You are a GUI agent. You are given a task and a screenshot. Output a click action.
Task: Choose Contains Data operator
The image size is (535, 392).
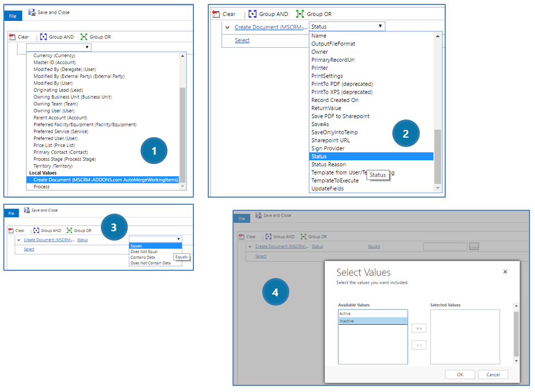click(143, 257)
